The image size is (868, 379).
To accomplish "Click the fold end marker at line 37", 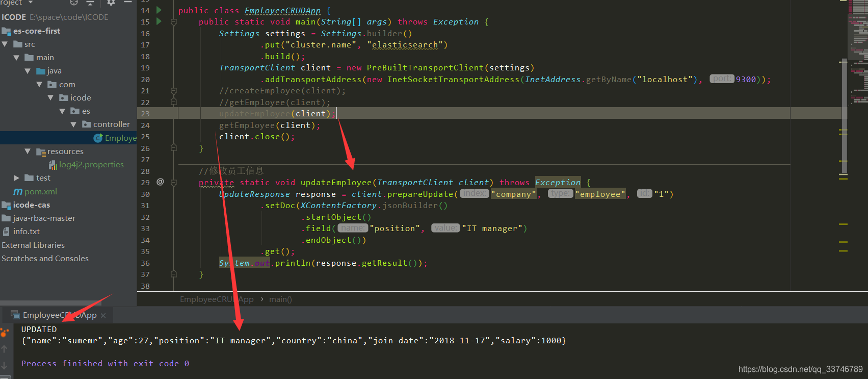I will [174, 274].
